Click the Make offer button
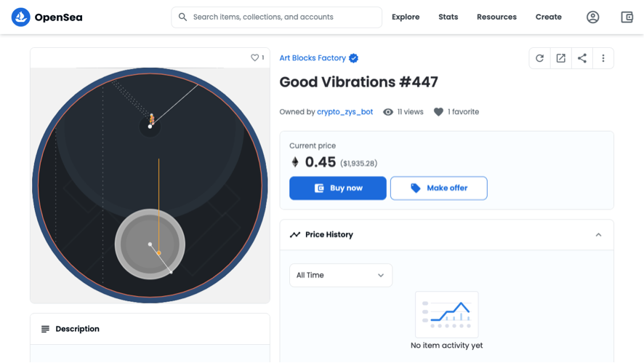 (438, 188)
